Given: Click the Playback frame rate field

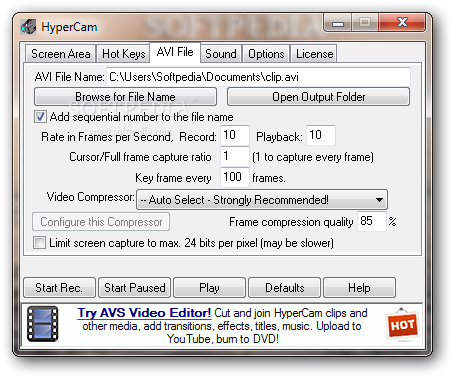Looking at the screenshot, I should click(321, 135).
